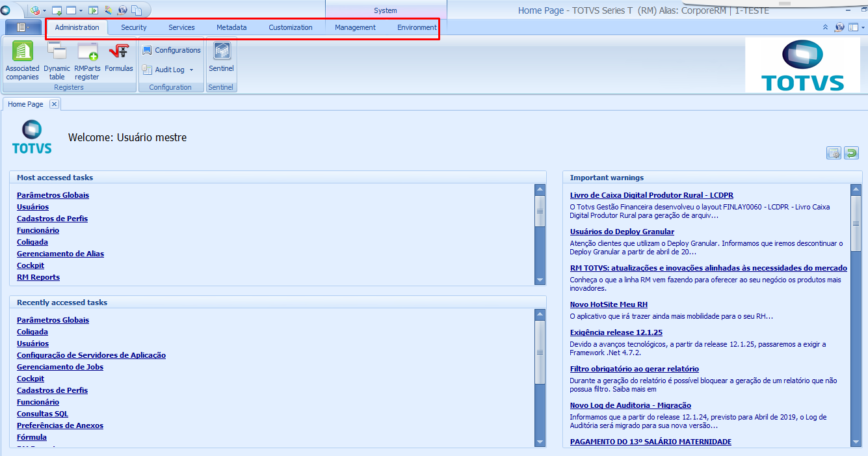Screen dimensions: 868x456
Task: Open the Associated companies register
Action: point(23,60)
